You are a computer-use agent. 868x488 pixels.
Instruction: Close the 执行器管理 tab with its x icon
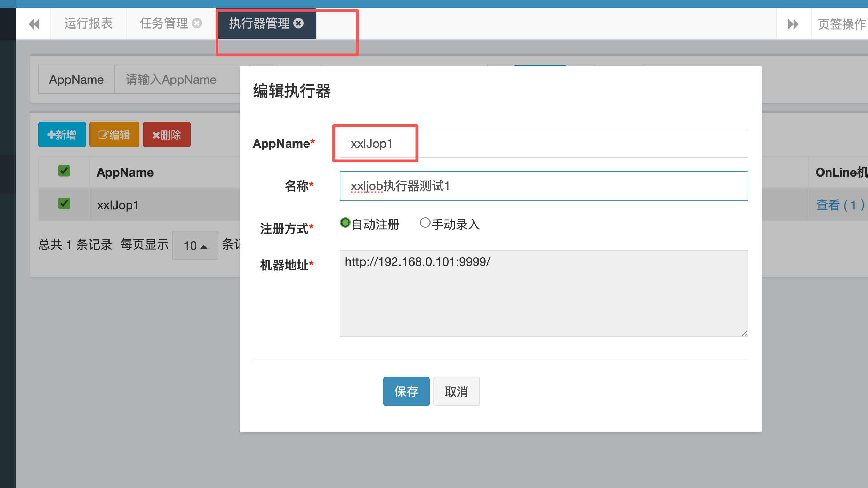tap(298, 23)
